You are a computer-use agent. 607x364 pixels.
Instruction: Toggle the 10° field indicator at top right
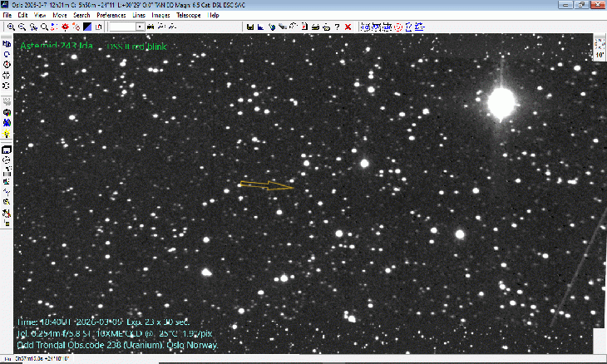coord(600,54)
